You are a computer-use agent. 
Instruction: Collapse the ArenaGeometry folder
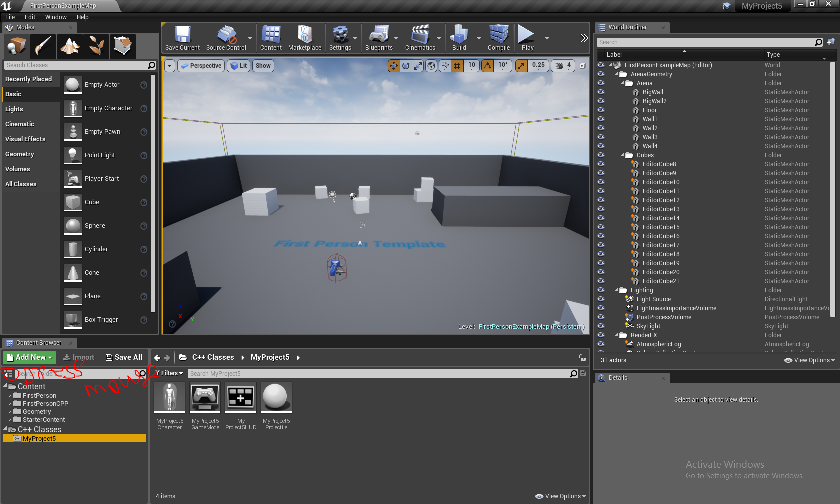pyautogui.click(x=616, y=74)
